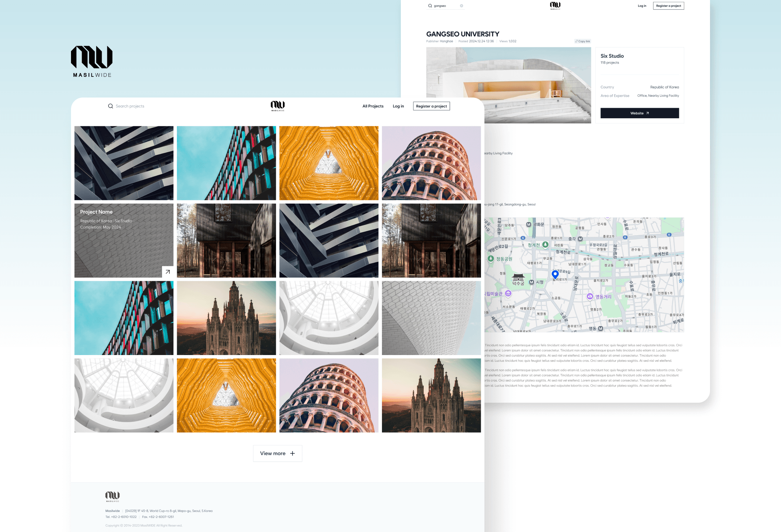
Task: Click Log in in the gallery header
Action: [398, 106]
